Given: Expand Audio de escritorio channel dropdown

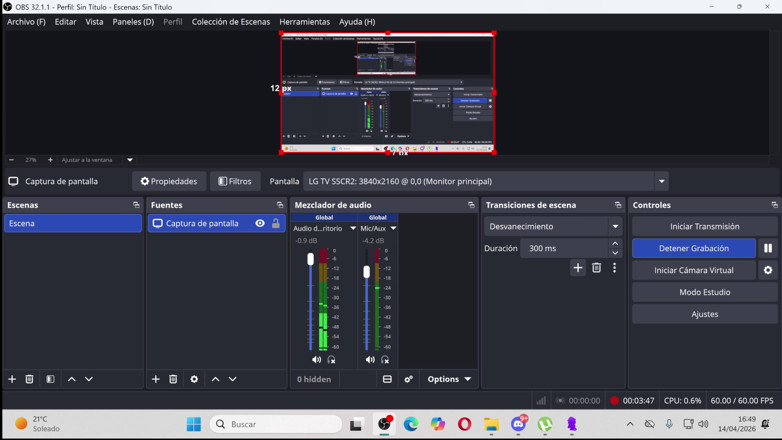Looking at the screenshot, I should click(353, 228).
